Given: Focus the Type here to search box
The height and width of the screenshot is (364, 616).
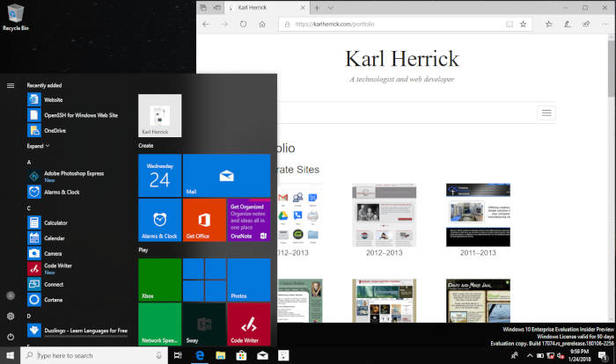Looking at the screenshot, I should (94, 355).
